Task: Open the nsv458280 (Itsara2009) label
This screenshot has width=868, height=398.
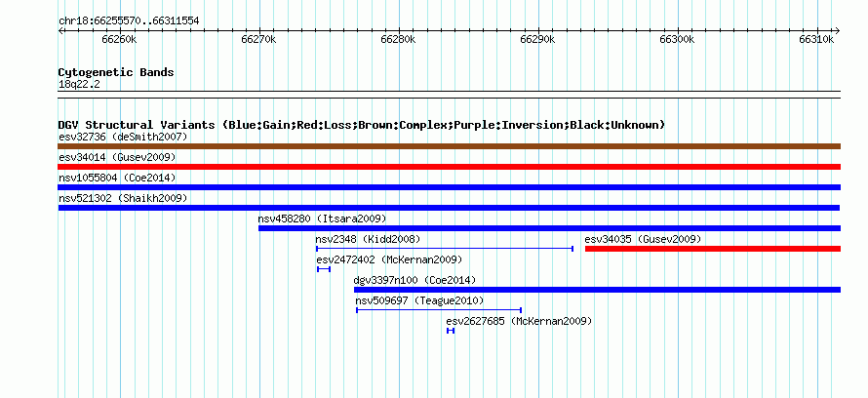Action: [322, 219]
